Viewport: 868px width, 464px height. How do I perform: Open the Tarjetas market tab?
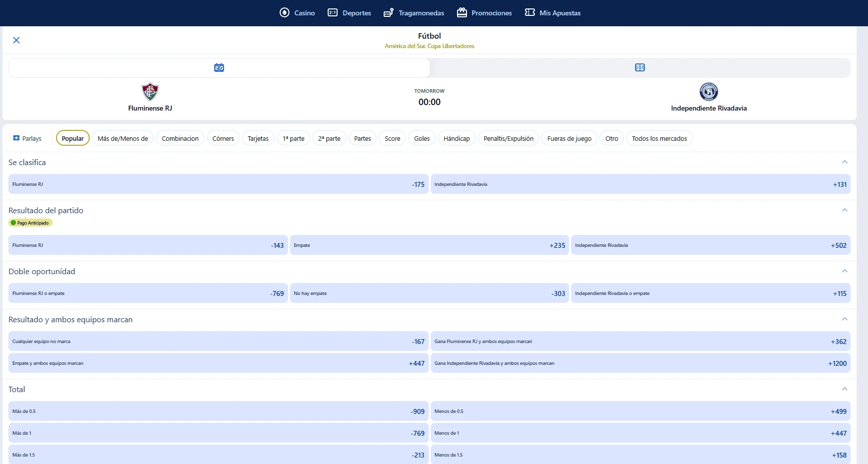[x=258, y=138]
